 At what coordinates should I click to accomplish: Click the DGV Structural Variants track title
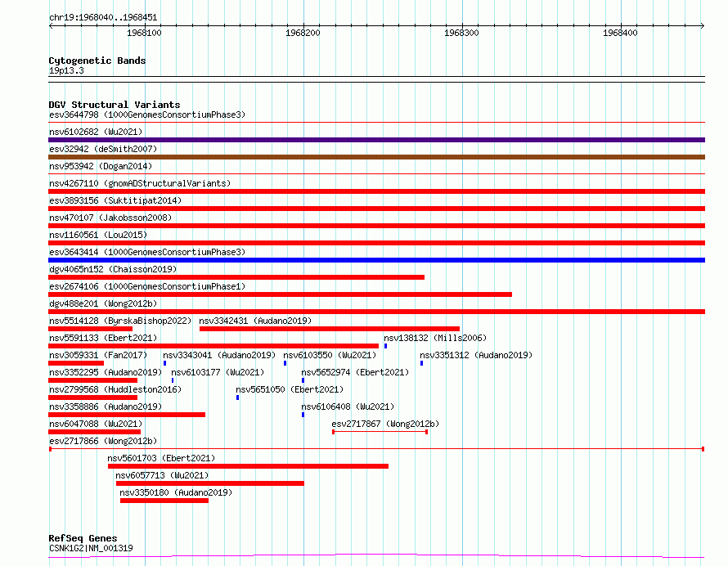point(115,105)
